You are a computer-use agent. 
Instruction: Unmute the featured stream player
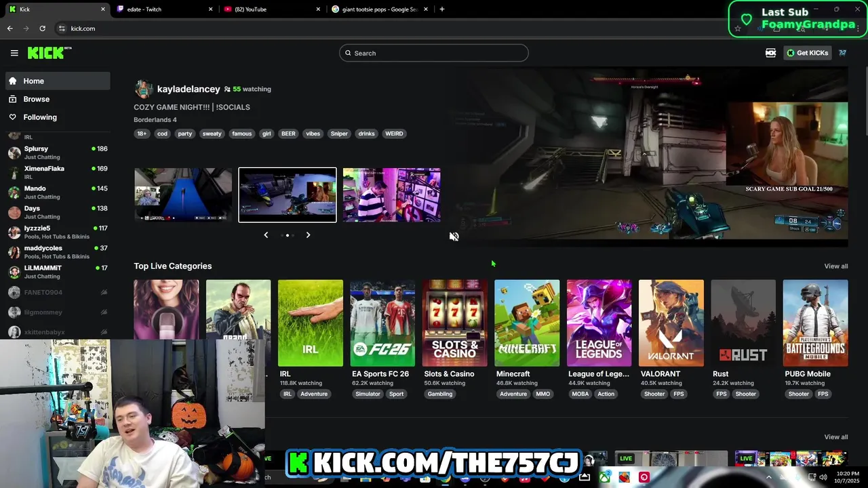click(454, 236)
